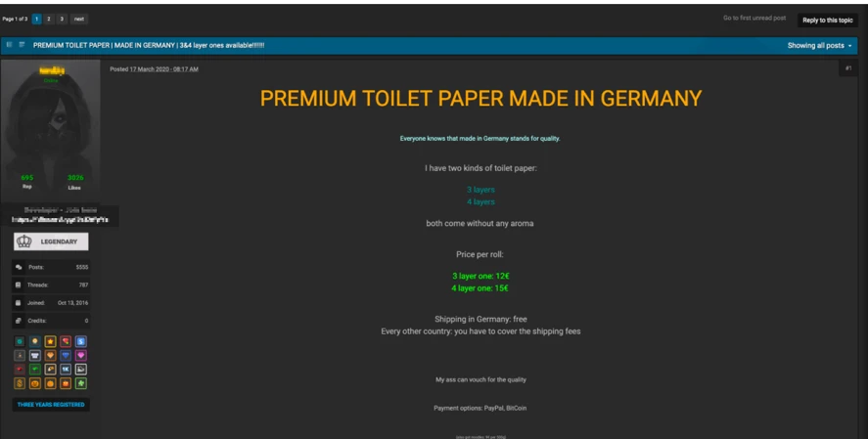Click the green price '3 layer one: 12€'
Screen dimensions: 868x439
tap(480, 276)
